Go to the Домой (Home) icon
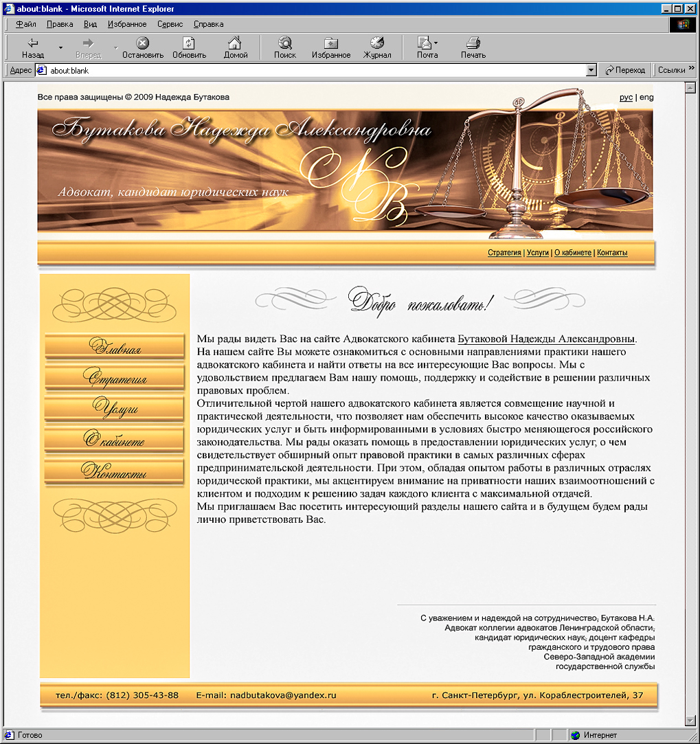The height and width of the screenshot is (744, 700). pyautogui.click(x=235, y=43)
